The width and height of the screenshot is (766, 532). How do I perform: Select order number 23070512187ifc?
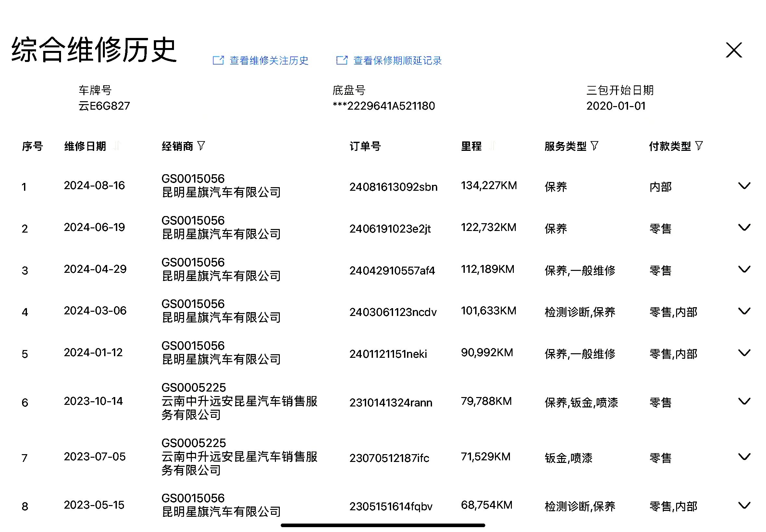[x=389, y=458]
